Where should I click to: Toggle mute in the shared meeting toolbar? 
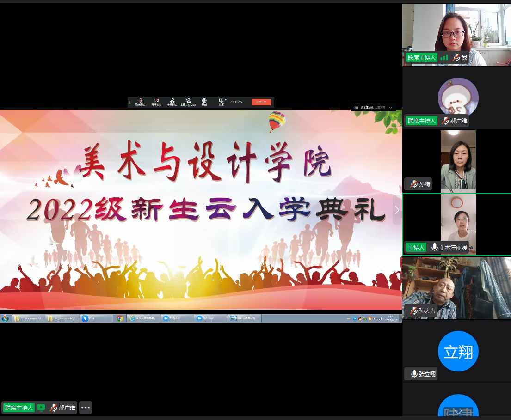coord(140,102)
